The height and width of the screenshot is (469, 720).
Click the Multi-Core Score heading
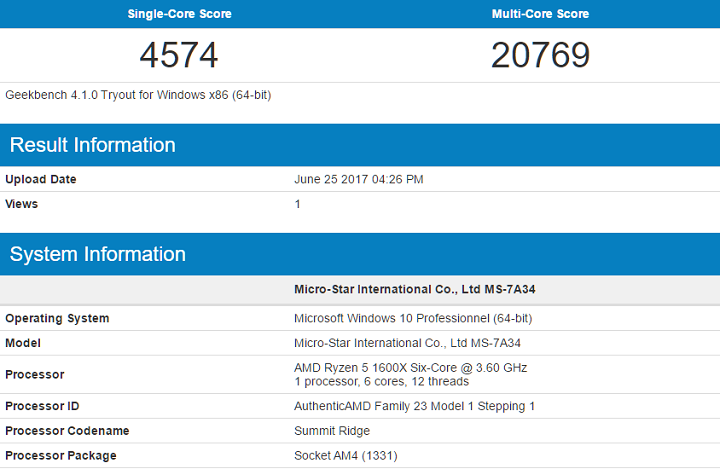pyautogui.click(x=540, y=14)
